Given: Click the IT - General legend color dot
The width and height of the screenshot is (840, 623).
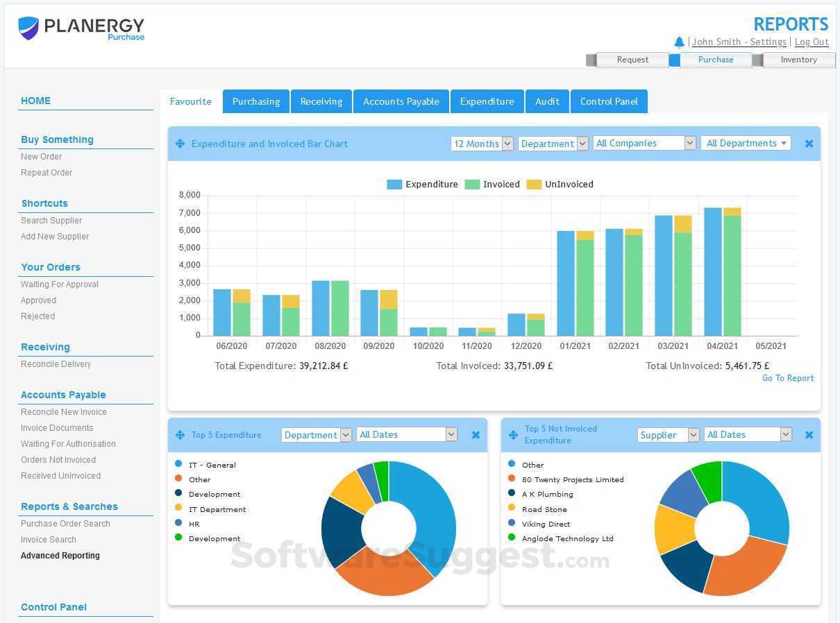Looking at the screenshot, I should coord(178,464).
